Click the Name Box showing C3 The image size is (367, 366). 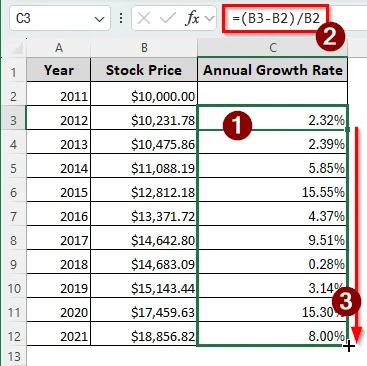point(60,18)
